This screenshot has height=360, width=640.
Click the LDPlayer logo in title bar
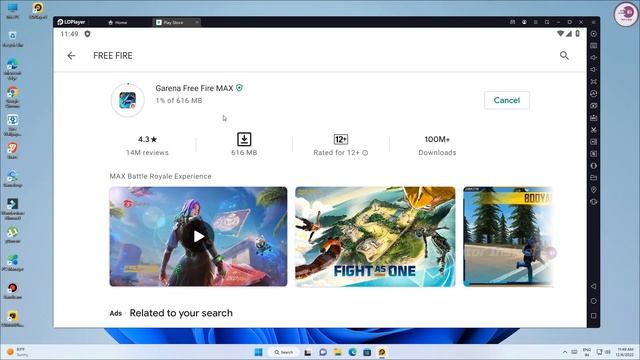point(71,22)
